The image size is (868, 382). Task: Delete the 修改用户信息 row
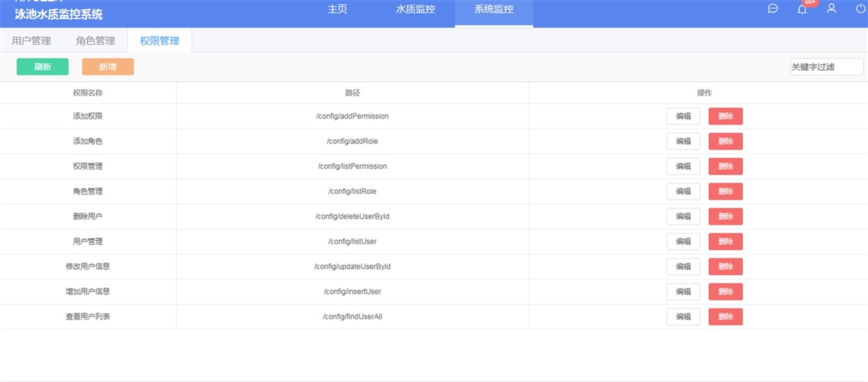[x=726, y=267]
